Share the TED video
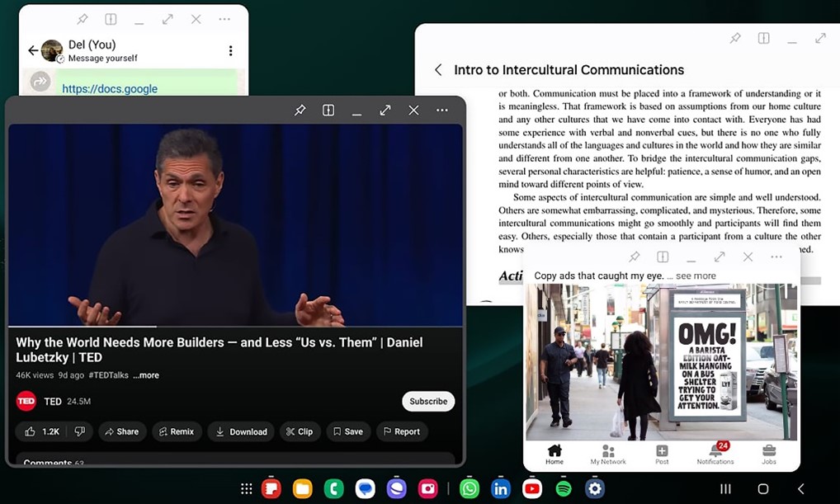Viewport: 840px width, 504px height. click(x=122, y=431)
